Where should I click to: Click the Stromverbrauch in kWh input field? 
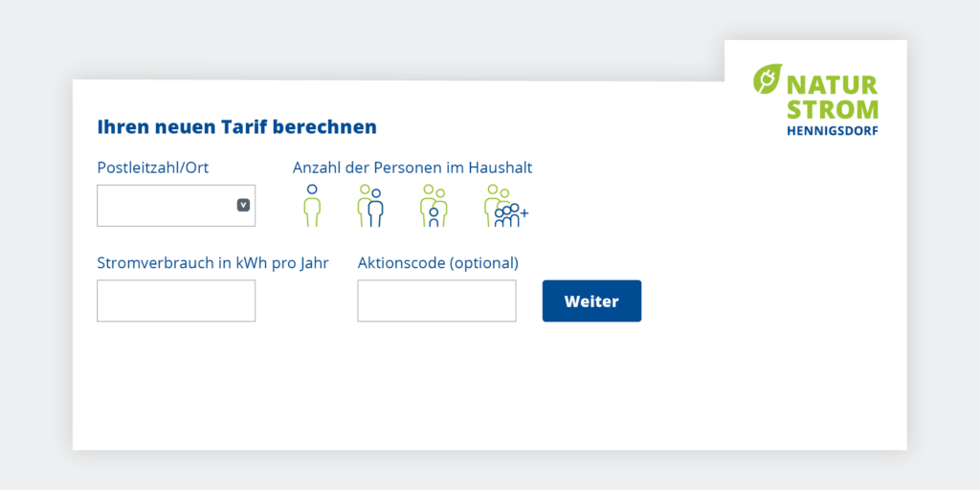tap(176, 301)
